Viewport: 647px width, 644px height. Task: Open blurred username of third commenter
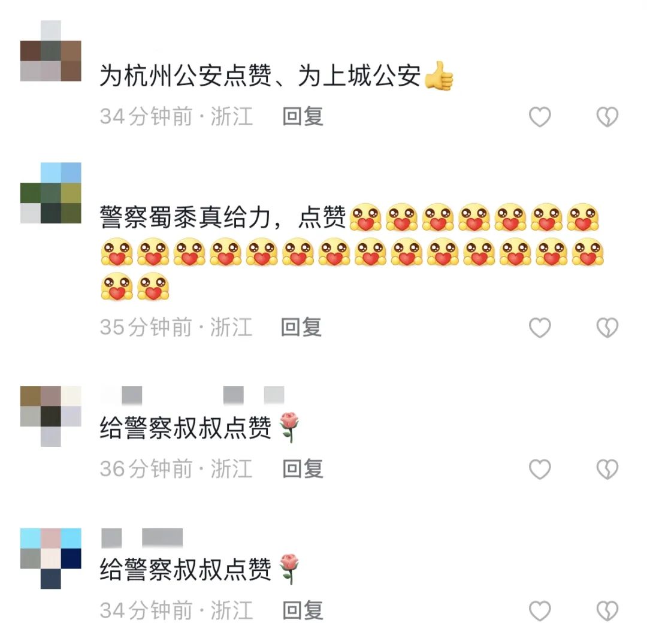(x=193, y=395)
